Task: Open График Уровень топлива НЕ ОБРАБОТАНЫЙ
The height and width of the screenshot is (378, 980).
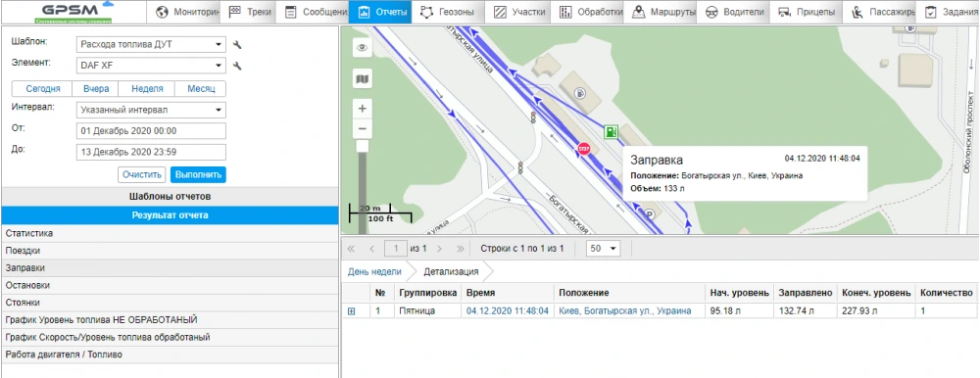Action: pos(170,320)
